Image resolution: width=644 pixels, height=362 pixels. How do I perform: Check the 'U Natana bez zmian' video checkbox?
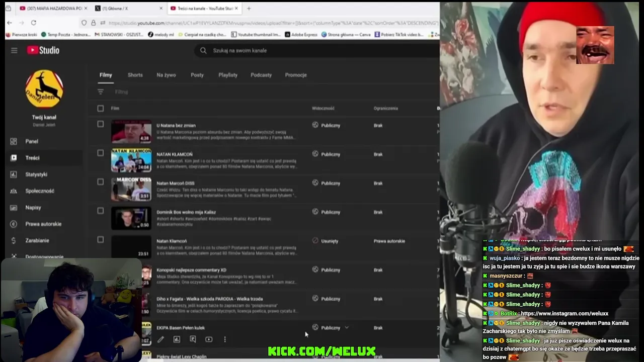tap(101, 124)
